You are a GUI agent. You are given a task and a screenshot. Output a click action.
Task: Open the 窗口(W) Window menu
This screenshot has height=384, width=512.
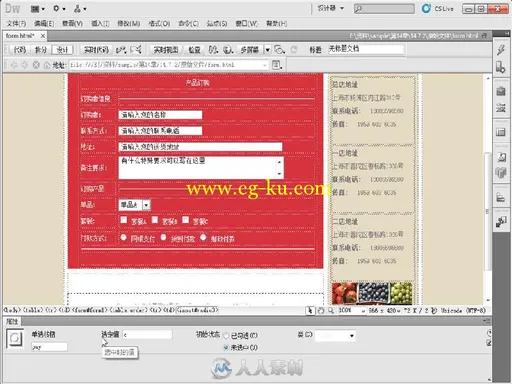tap(246, 23)
